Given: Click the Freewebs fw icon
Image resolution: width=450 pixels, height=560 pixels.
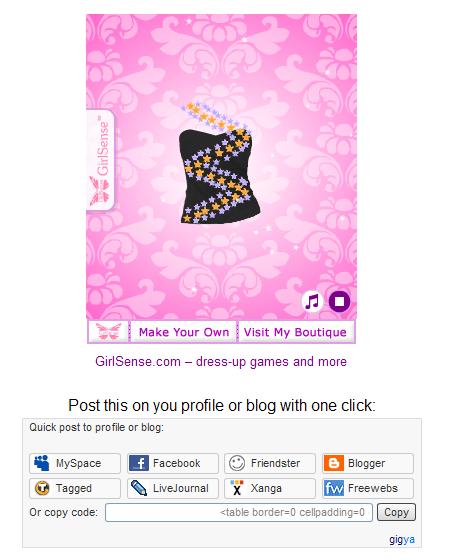Looking at the screenshot, I should point(334,488).
